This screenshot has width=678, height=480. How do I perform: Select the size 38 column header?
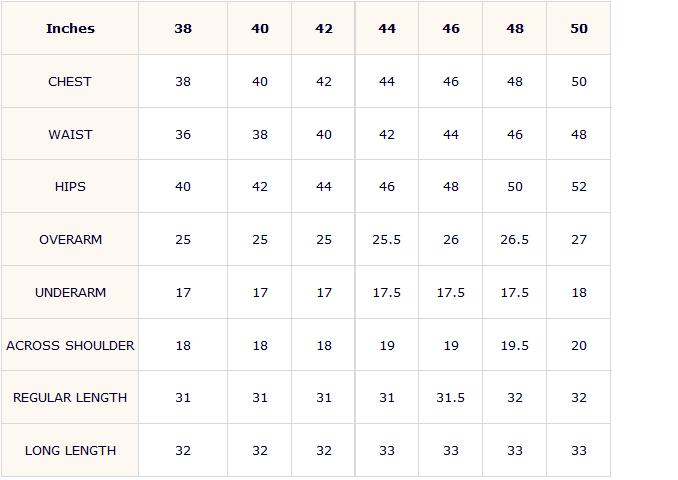click(x=183, y=29)
